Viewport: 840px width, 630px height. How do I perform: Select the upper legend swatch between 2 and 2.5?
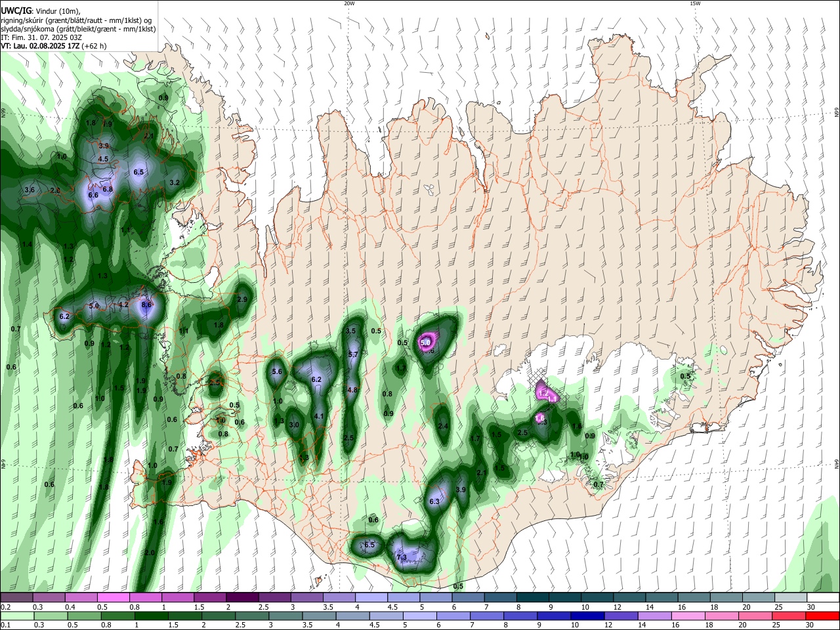[241, 597]
